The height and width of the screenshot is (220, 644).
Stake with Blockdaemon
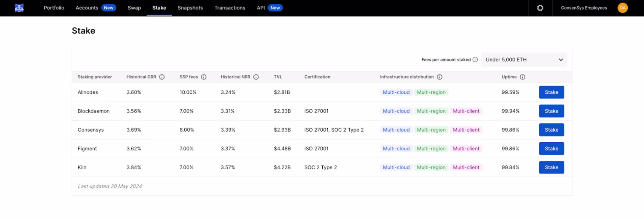552,111
